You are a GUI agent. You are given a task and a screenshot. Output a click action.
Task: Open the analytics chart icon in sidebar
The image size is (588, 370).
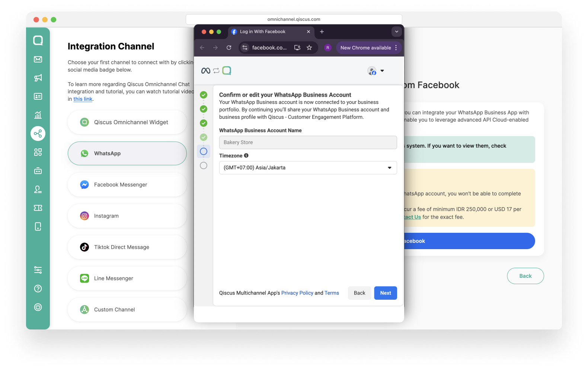coord(38,115)
